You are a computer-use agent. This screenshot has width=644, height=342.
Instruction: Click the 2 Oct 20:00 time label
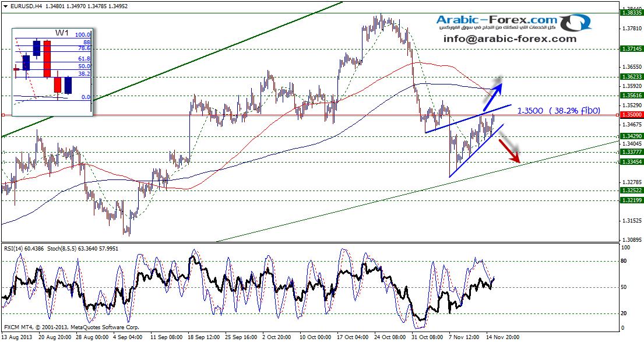(x=276, y=337)
